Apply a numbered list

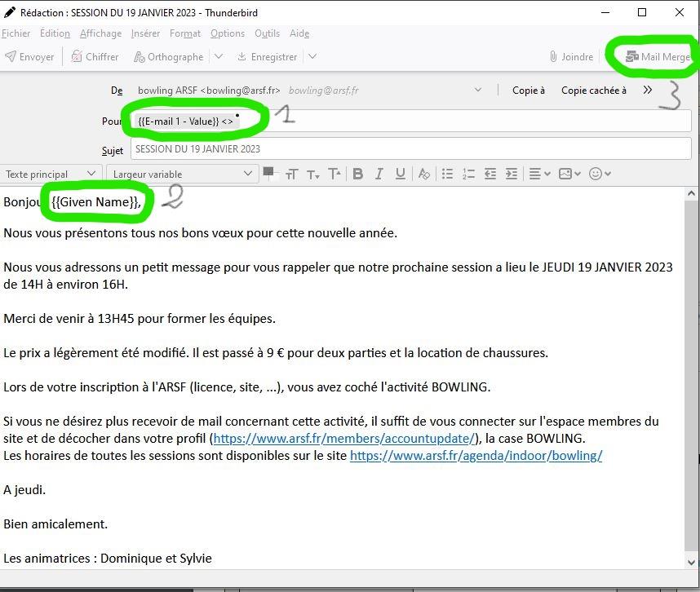(x=468, y=174)
